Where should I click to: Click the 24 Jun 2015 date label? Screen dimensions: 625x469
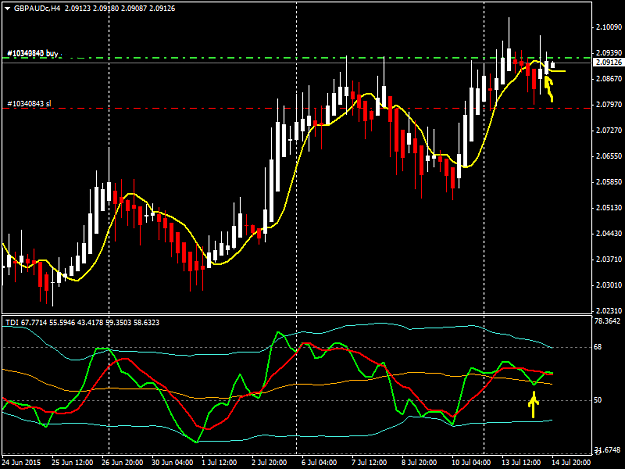(x=21, y=462)
